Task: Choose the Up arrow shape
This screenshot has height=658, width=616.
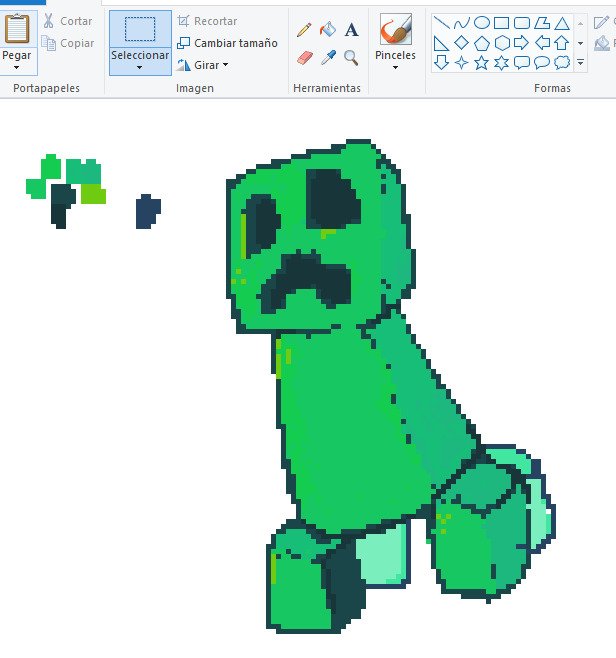Action: pos(562,43)
